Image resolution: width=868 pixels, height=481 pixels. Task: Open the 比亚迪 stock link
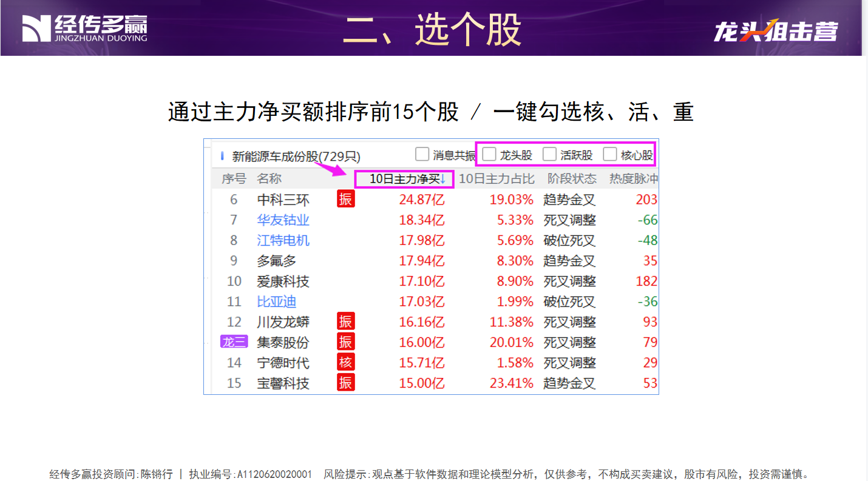pyautogui.click(x=276, y=301)
